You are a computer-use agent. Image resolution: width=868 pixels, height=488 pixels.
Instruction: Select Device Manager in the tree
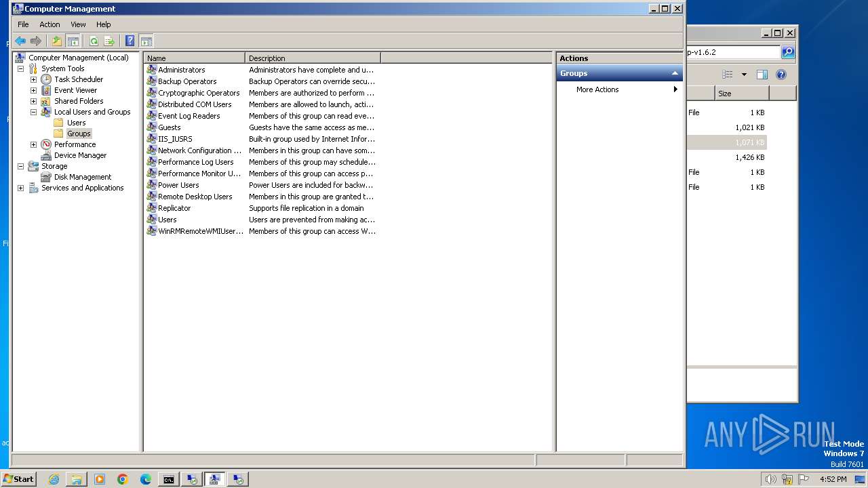pyautogui.click(x=80, y=155)
